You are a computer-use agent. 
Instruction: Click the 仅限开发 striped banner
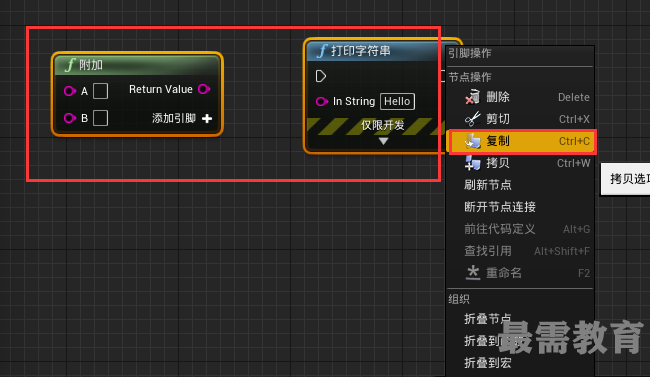click(375, 125)
